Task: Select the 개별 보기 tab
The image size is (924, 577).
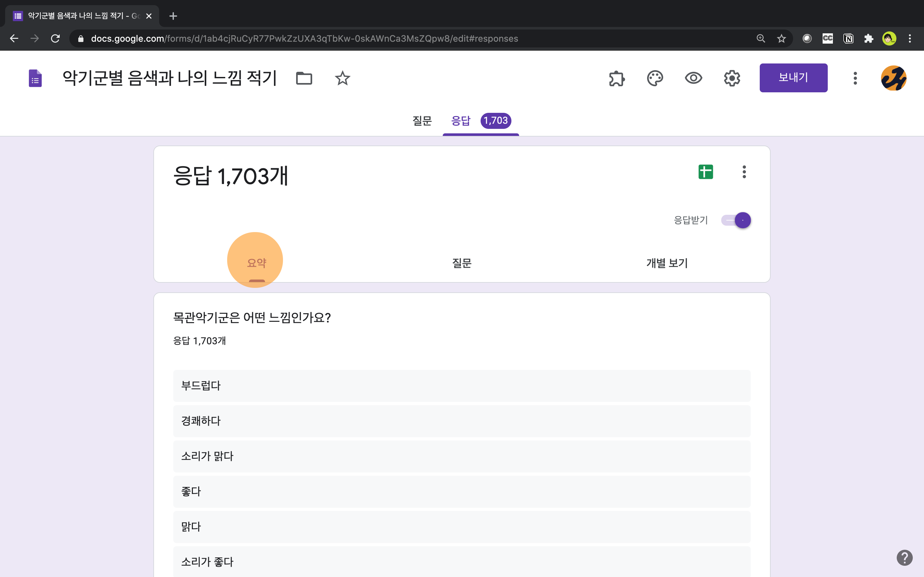Action: tap(667, 263)
